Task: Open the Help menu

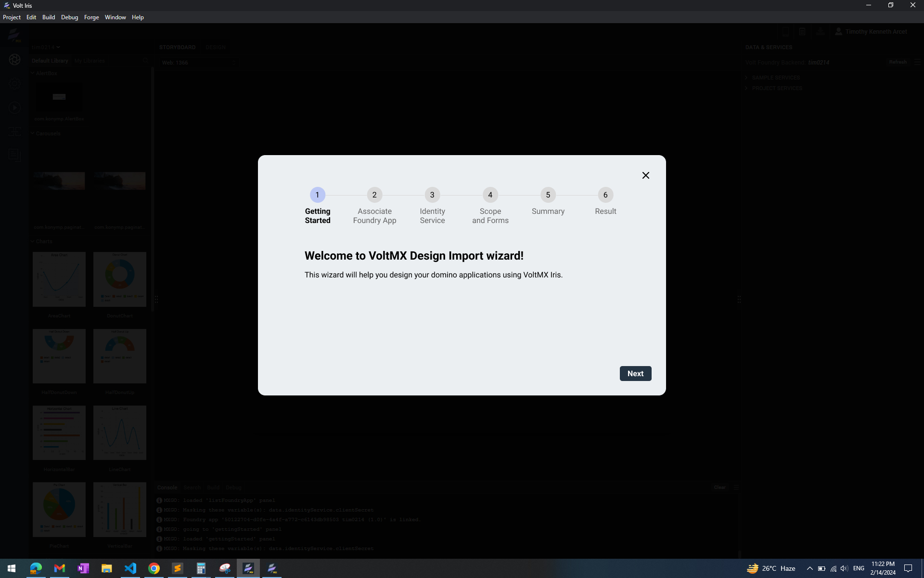Action: click(x=138, y=17)
